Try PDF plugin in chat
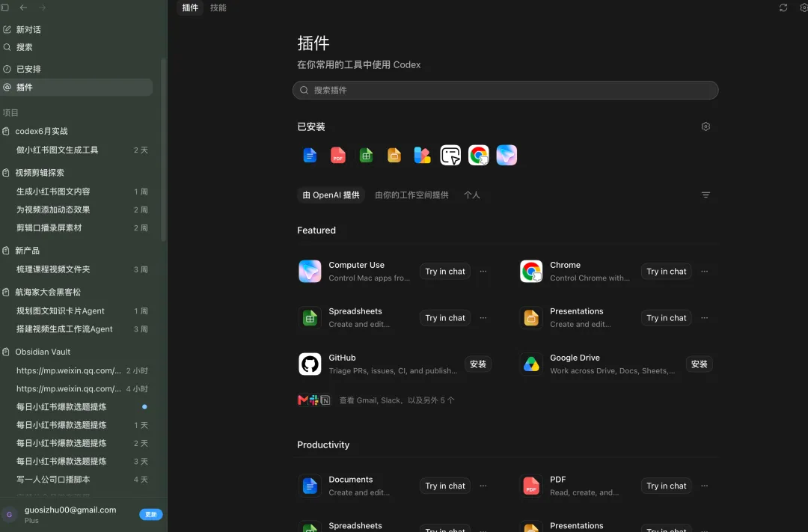Image resolution: width=808 pixels, height=532 pixels. click(x=667, y=486)
